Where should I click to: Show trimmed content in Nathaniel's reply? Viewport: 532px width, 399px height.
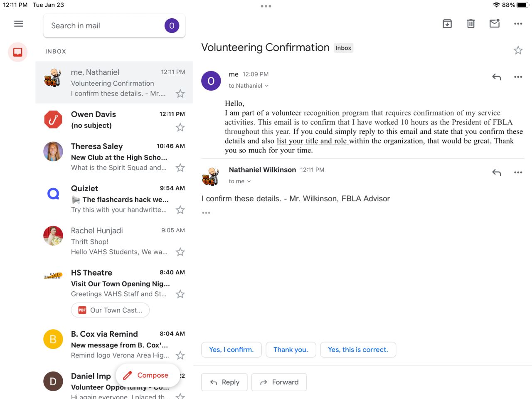206,213
